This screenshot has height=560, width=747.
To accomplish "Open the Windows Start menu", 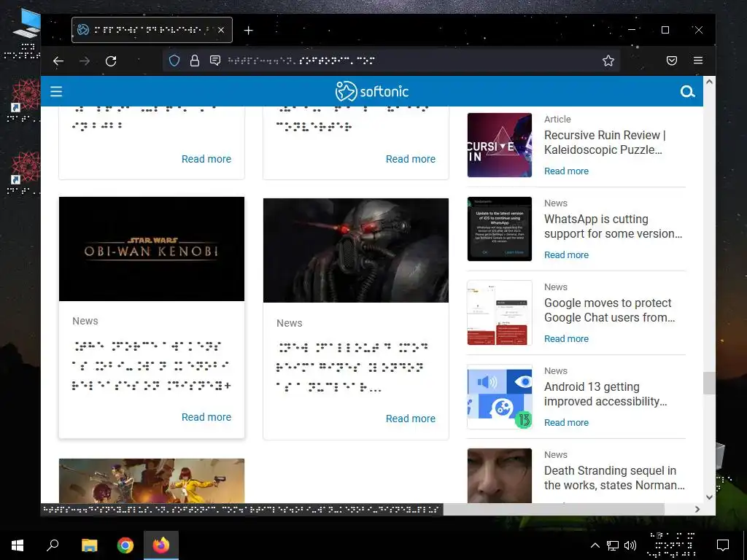I will (x=18, y=545).
